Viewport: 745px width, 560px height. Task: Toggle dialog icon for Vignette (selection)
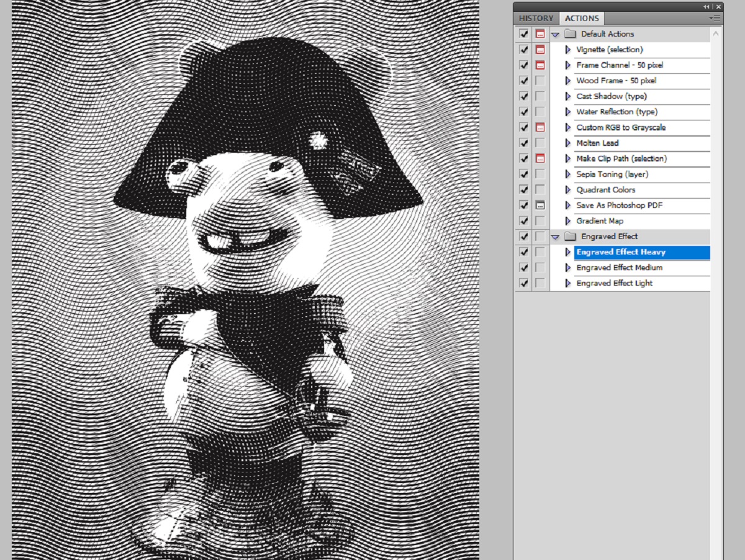[540, 50]
